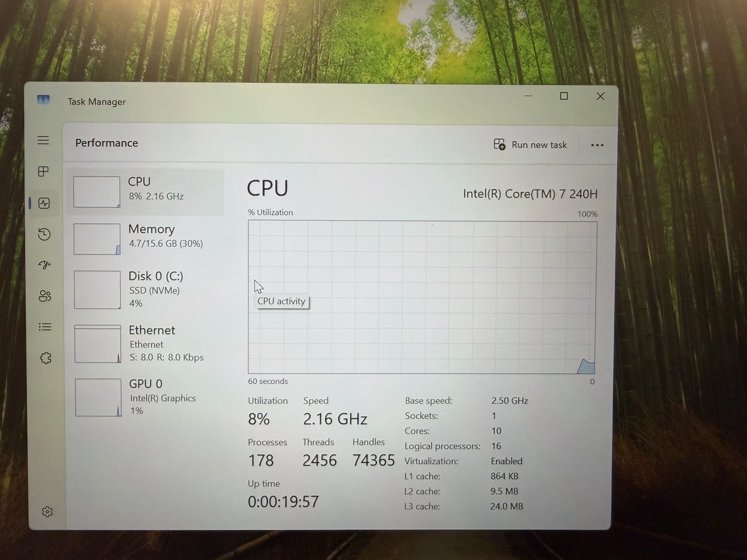The image size is (747, 560).
Task: Click the Virtualization Enabled value
Action: [x=507, y=461]
